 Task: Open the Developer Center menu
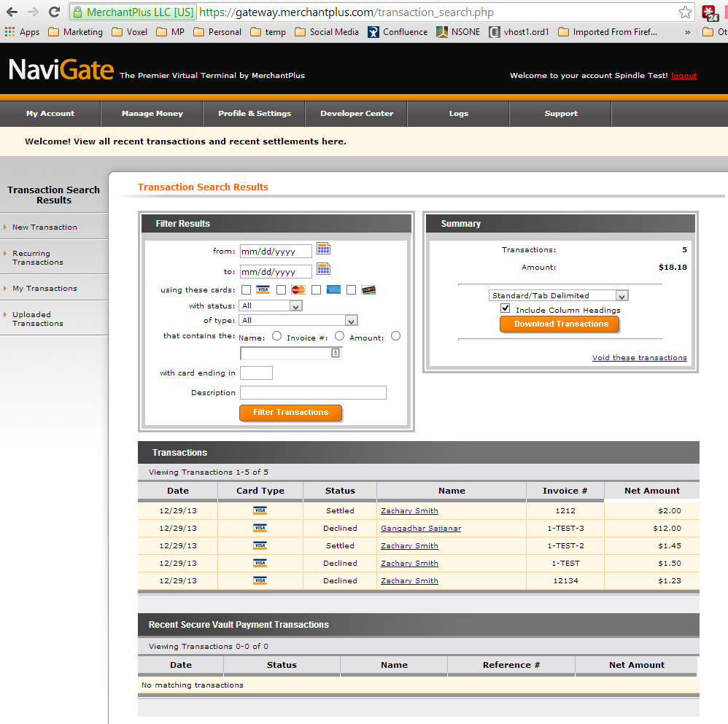pyautogui.click(x=357, y=114)
